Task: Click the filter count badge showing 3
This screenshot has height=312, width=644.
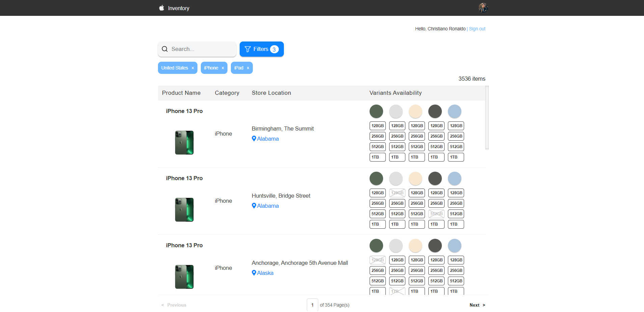Action: pos(274,49)
